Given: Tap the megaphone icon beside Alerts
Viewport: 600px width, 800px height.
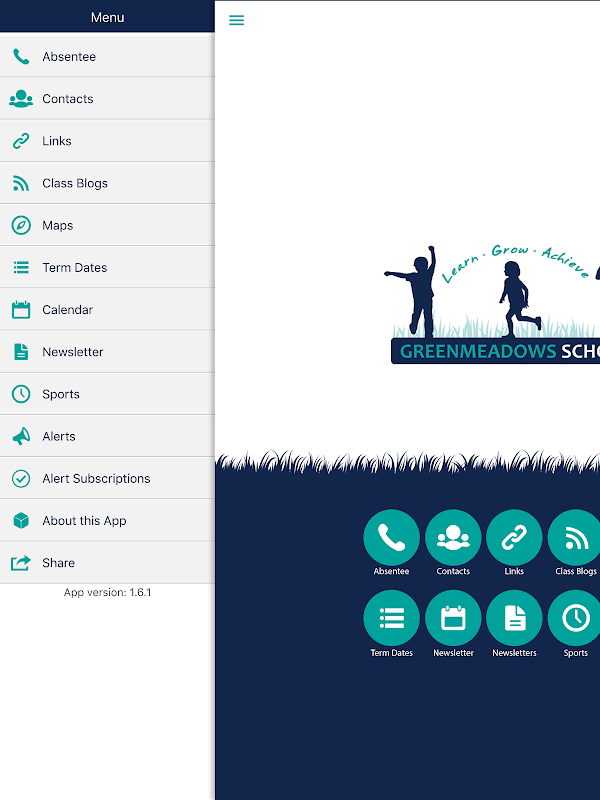Looking at the screenshot, I should point(21,436).
